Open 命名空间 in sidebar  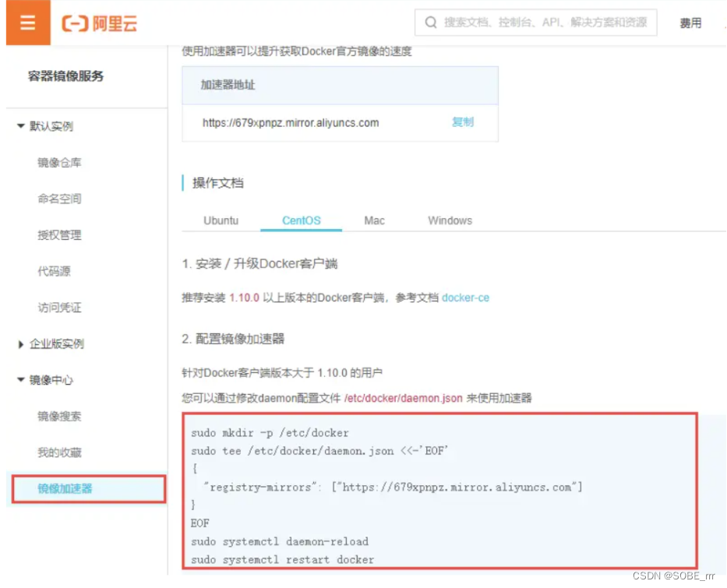click(59, 199)
